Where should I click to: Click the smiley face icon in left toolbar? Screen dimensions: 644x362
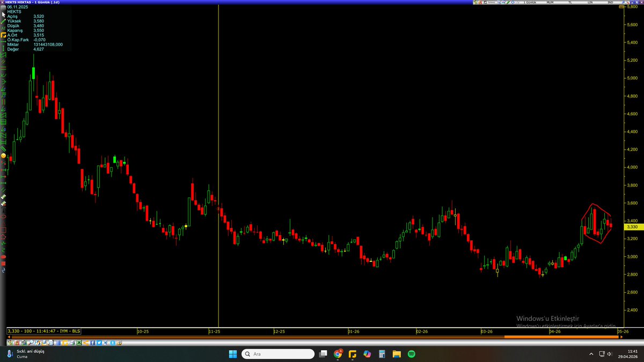(x=3, y=156)
